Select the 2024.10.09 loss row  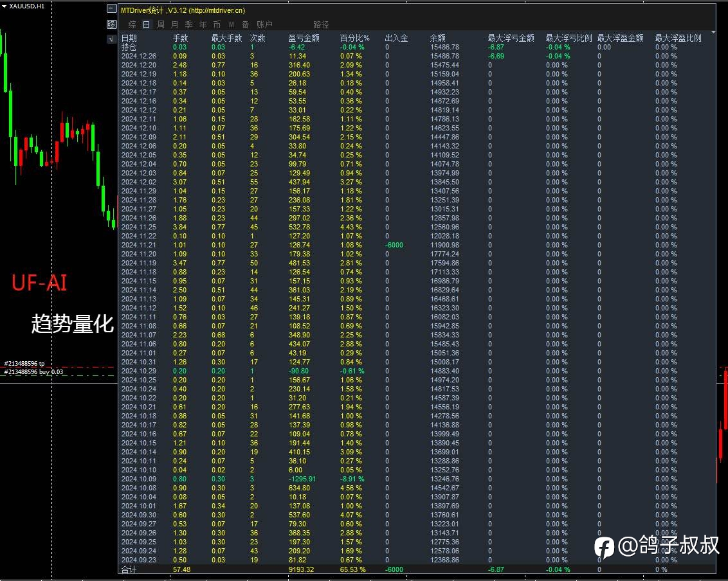[417, 479]
